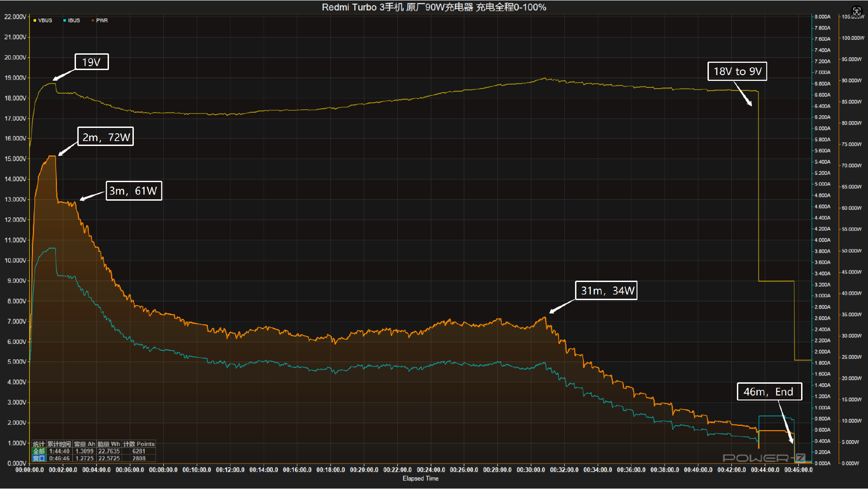Click the 8.000A current axis label

point(822,17)
